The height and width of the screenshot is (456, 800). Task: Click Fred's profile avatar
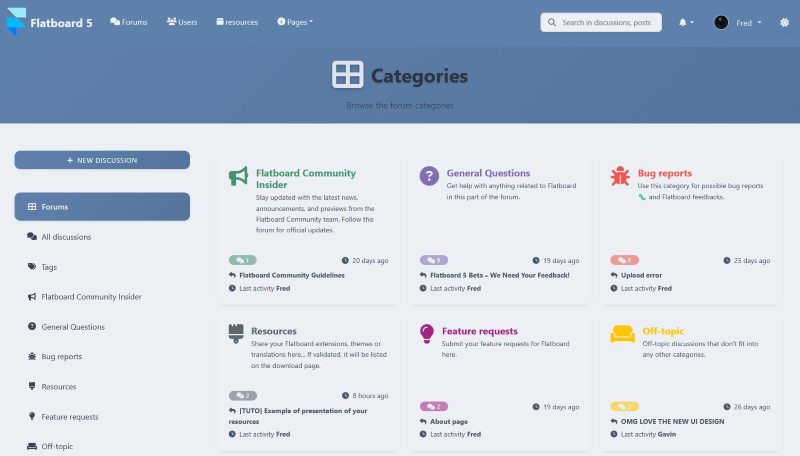721,22
